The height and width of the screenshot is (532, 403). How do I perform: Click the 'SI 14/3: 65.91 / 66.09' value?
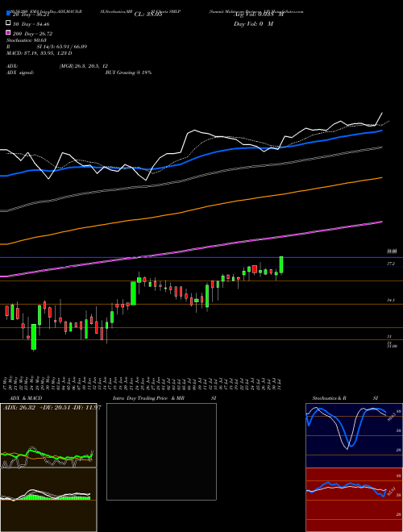62,47
